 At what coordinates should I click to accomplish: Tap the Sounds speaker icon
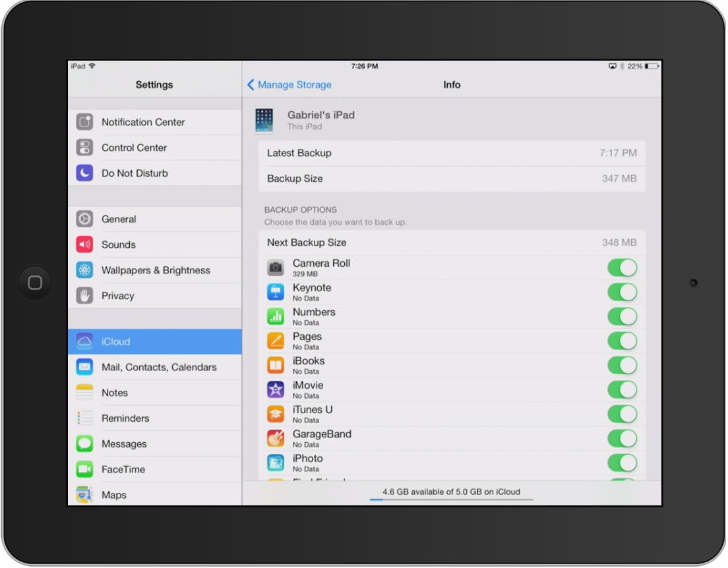[84, 244]
